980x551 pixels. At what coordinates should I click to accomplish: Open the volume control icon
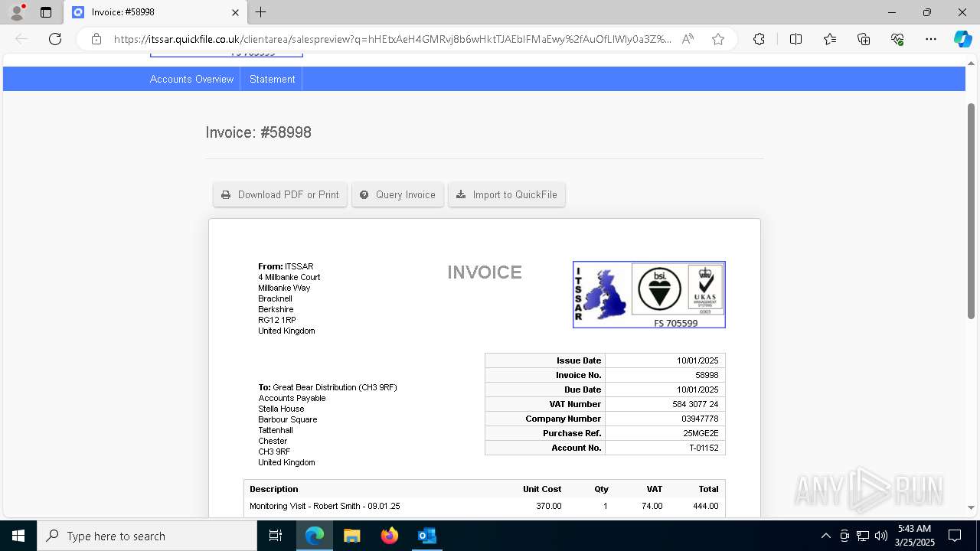(x=881, y=536)
